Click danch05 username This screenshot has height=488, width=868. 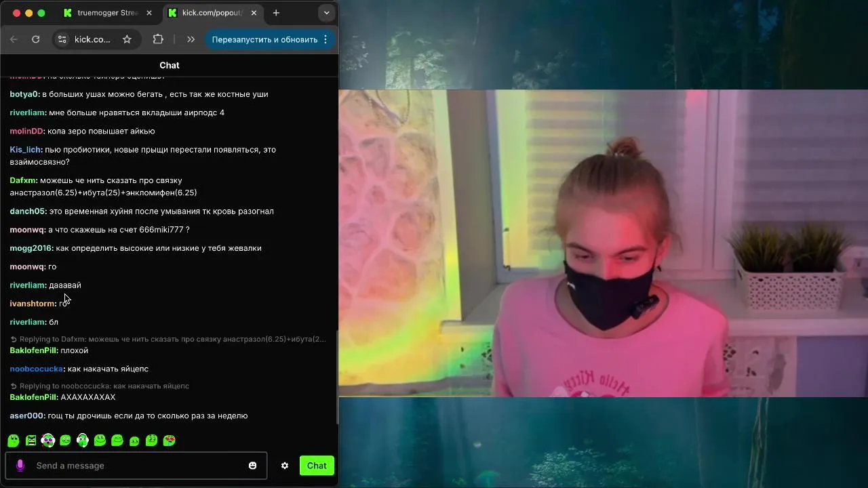pyautogui.click(x=28, y=211)
